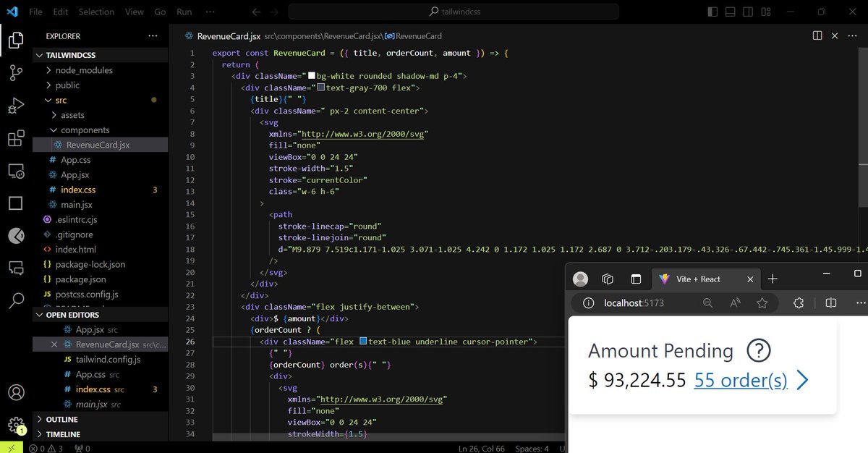Expand the public folder

pos(101,85)
